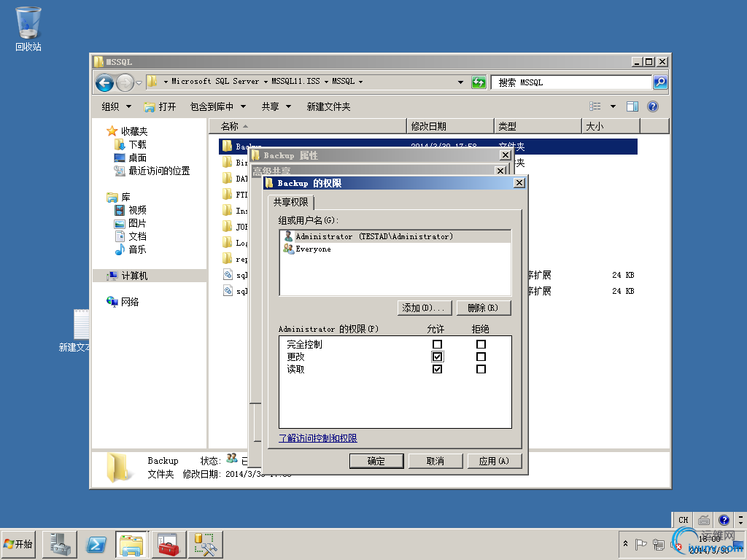Click the Back navigation arrow in Explorer
This screenshot has width=747, height=560.
pyautogui.click(x=104, y=83)
